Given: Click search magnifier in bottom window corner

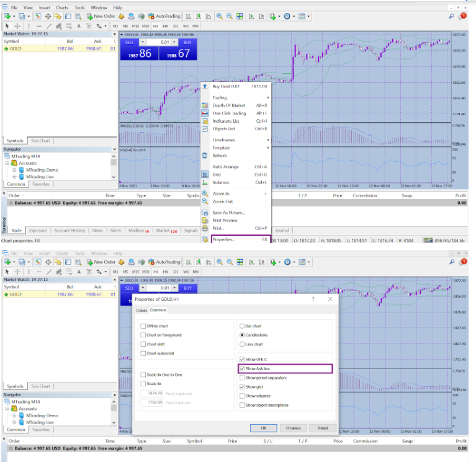Looking at the screenshot, I should [452, 262].
